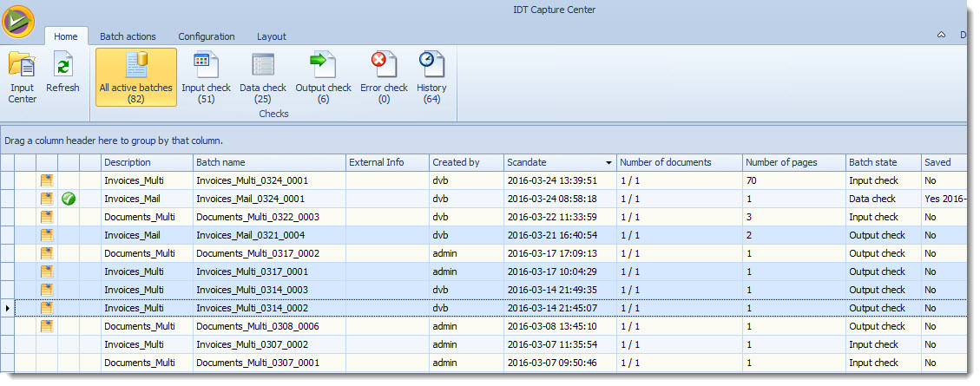
Task: Click batch icon for Invoices_Multi_0314_0002
Action: (47, 308)
